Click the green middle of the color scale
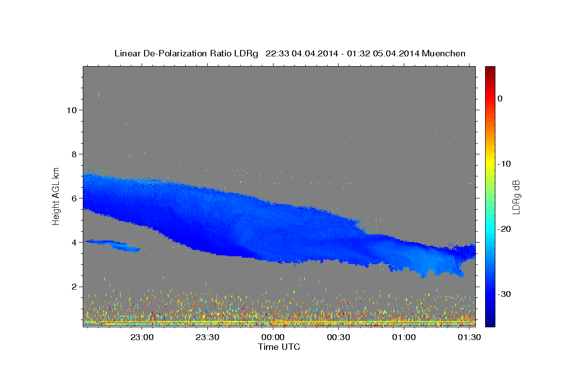Screen dimensions: 588x392 click(x=490, y=196)
